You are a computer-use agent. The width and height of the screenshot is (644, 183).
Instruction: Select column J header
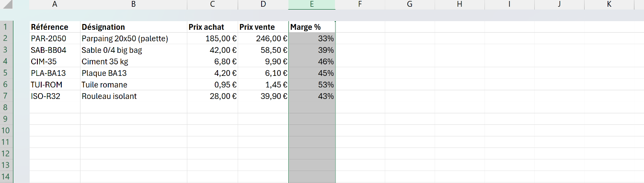(x=559, y=4)
